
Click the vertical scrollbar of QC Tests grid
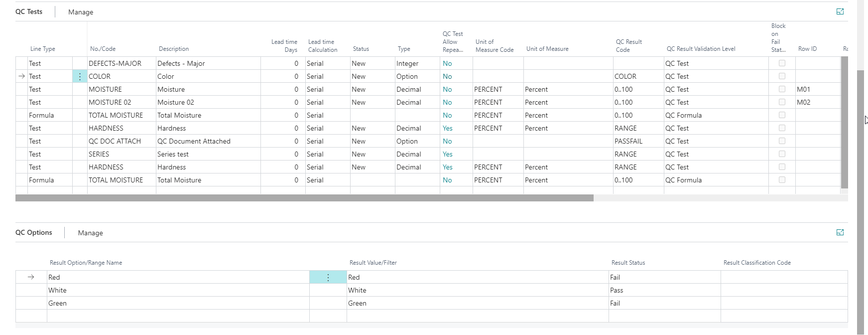click(844, 122)
